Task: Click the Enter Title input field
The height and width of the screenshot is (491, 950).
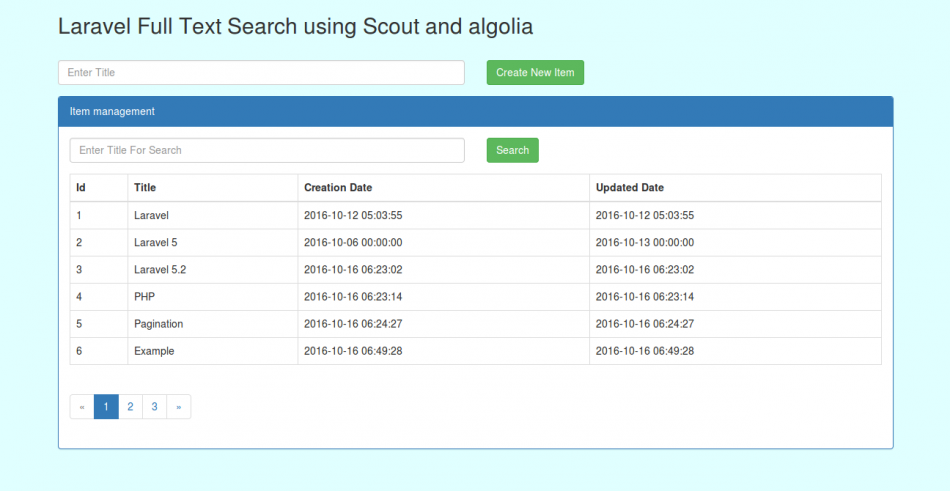Action: click(261, 73)
